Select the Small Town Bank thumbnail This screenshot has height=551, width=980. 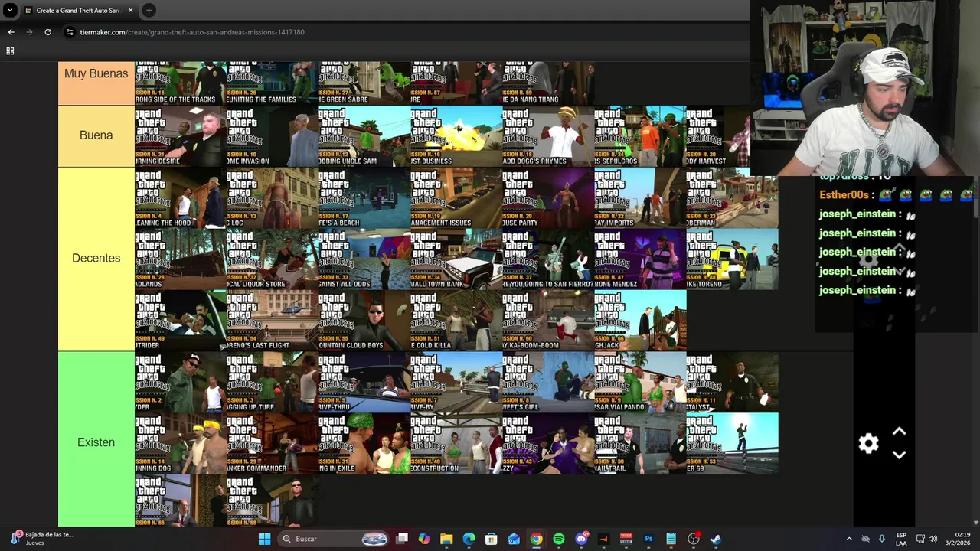(x=456, y=259)
